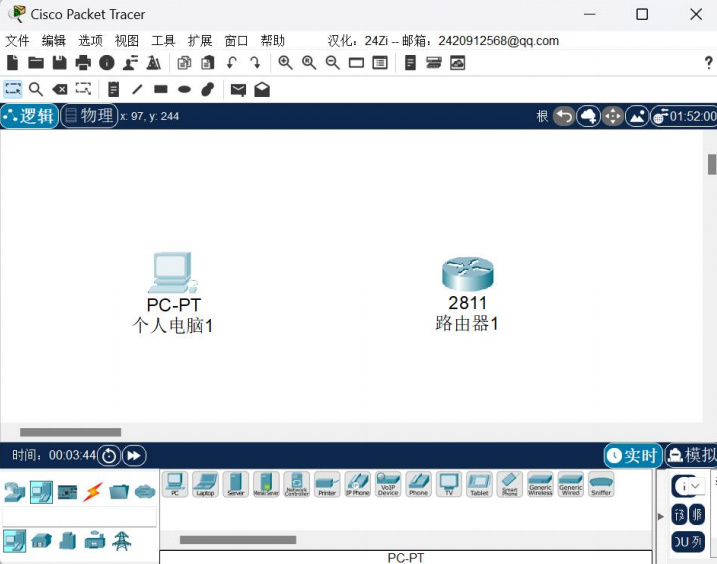Switch to 模拟 simulation mode
This screenshot has height=564, width=717.
point(691,455)
